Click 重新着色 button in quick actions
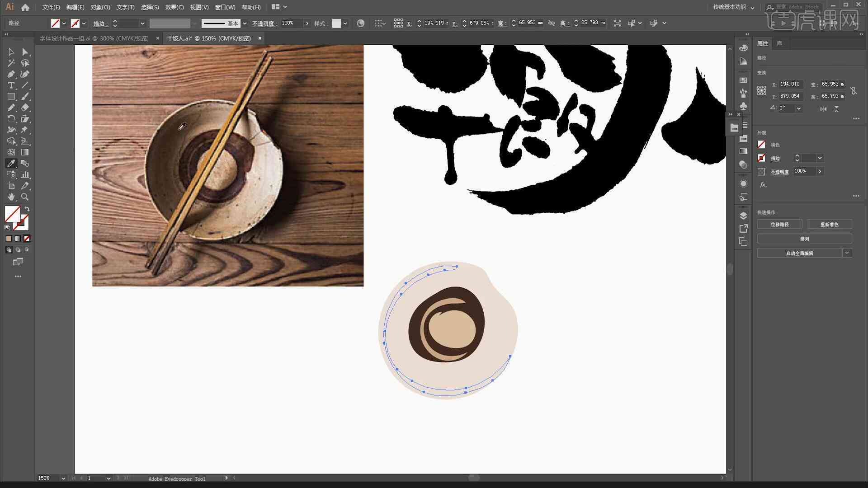The width and height of the screenshot is (868, 488). tap(829, 225)
